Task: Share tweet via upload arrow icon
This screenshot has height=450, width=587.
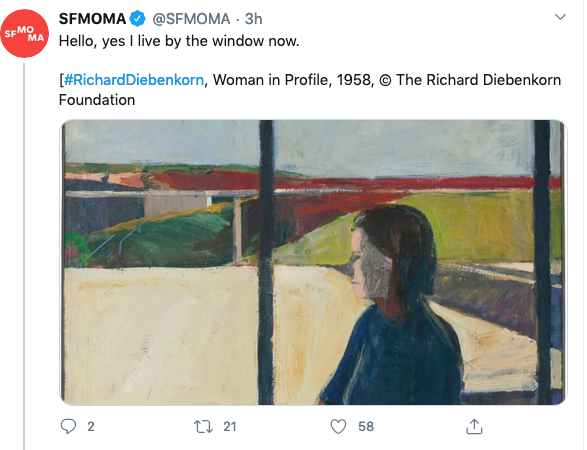Action: pos(474,426)
